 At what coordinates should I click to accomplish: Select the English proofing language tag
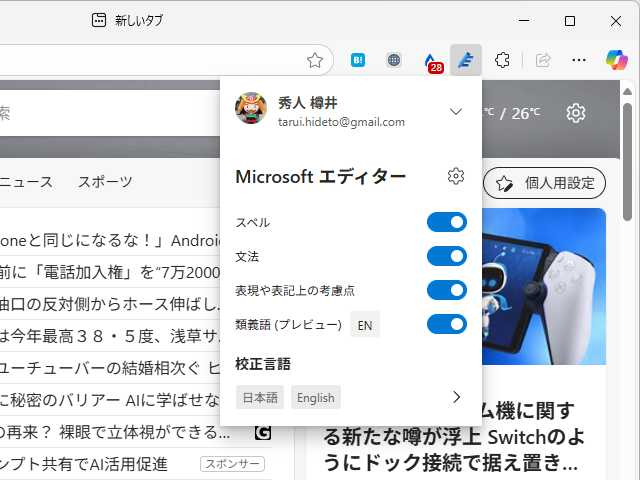tap(316, 397)
